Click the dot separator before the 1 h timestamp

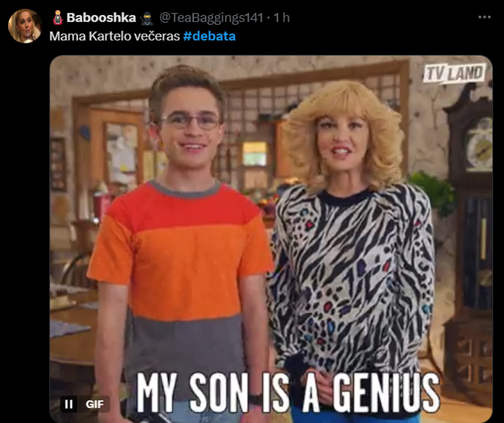pos(268,18)
